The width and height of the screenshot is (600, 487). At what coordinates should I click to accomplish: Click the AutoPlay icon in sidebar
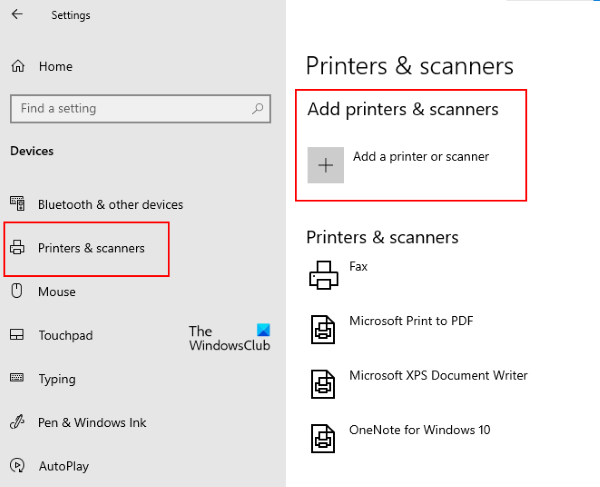click(x=17, y=466)
